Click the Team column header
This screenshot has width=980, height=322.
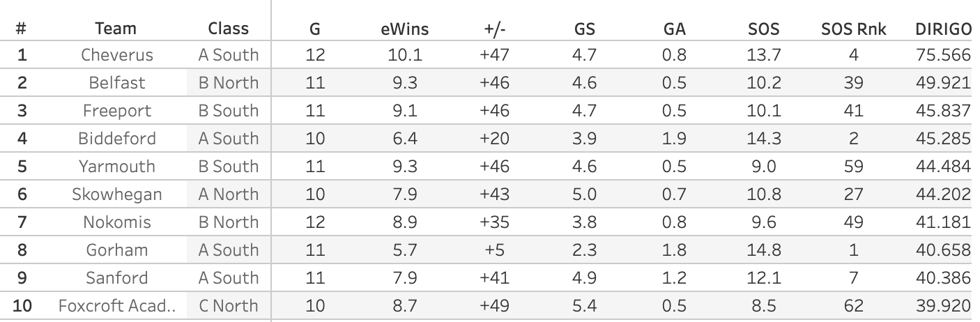point(116,29)
